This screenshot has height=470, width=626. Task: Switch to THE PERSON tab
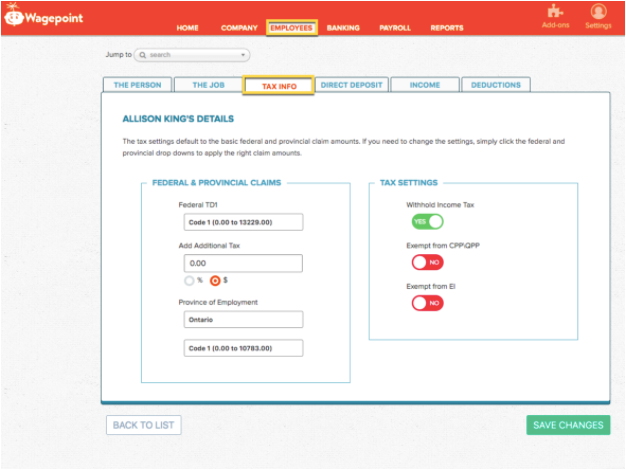coord(137,85)
